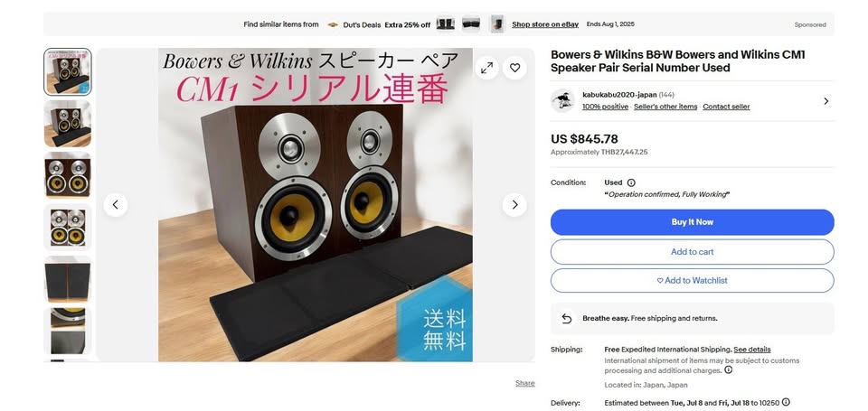Open the 100% positive feedback link
This screenshot has width=868, height=411.
pyautogui.click(x=605, y=107)
